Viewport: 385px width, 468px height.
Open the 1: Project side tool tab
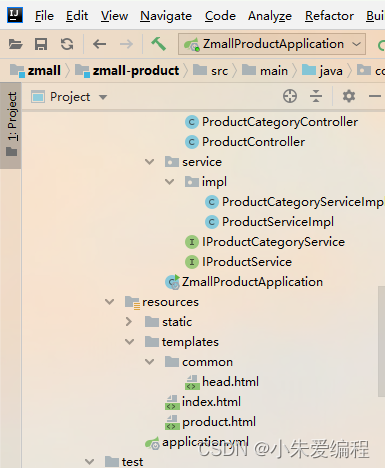(x=11, y=125)
